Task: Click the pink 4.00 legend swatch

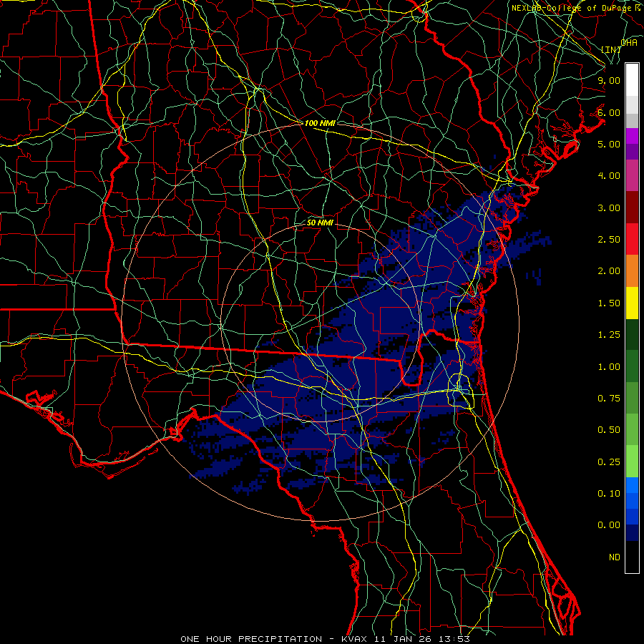Action: point(632,176)
